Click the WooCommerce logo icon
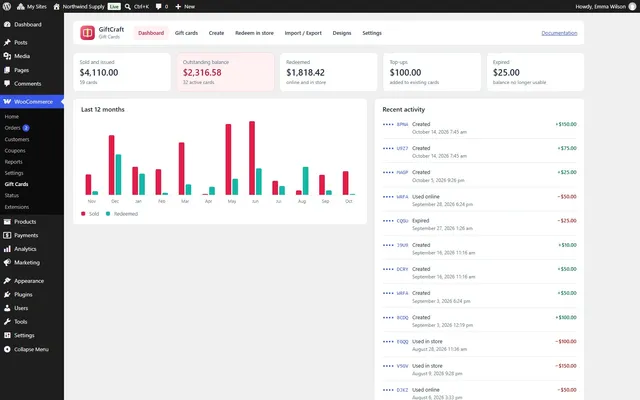The width and height of the screenshot is (640, 400). pyautogui.click(x=7, y=102)
